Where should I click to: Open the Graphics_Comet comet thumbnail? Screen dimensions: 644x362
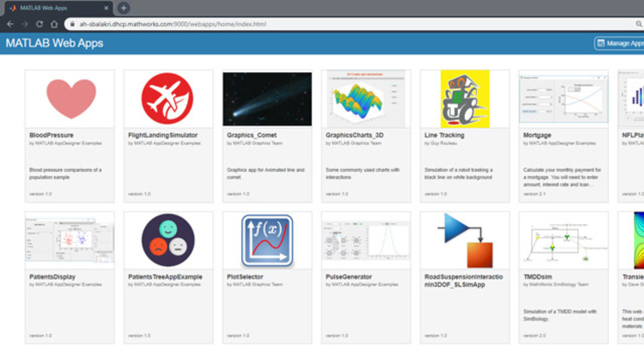coord(267,99)
